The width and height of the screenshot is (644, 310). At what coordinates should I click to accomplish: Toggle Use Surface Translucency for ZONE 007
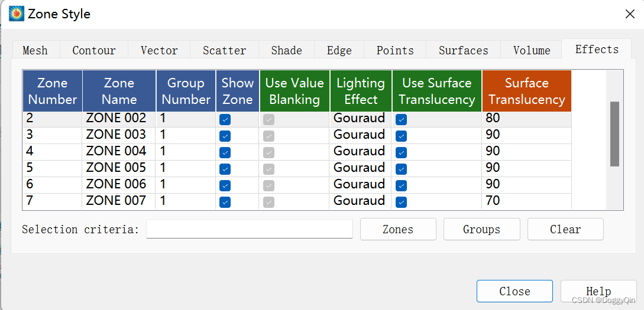pyautogui.click(x=402, y=202)
